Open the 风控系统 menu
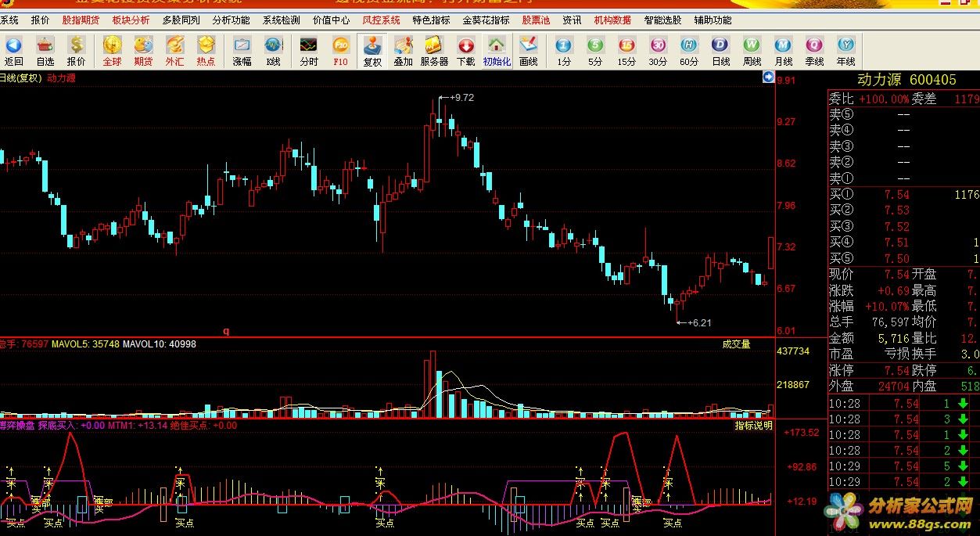The image size is (980, 536). coord(381,20)
